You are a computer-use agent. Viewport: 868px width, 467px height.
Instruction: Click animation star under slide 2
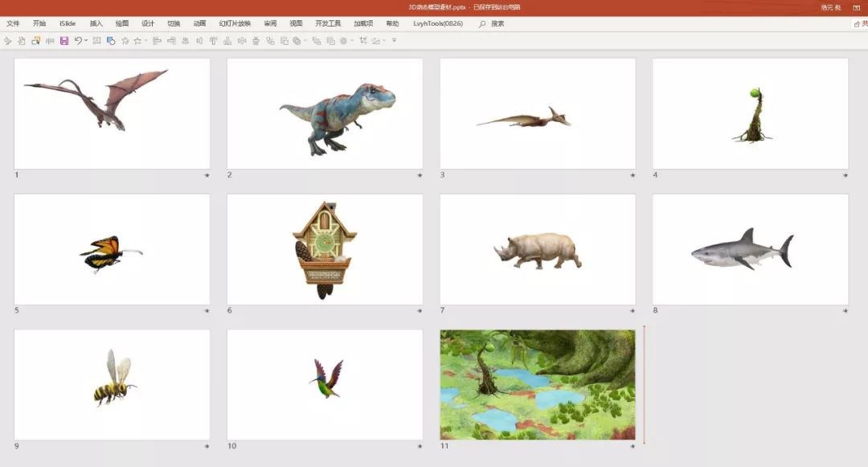[x=420, y=175]
